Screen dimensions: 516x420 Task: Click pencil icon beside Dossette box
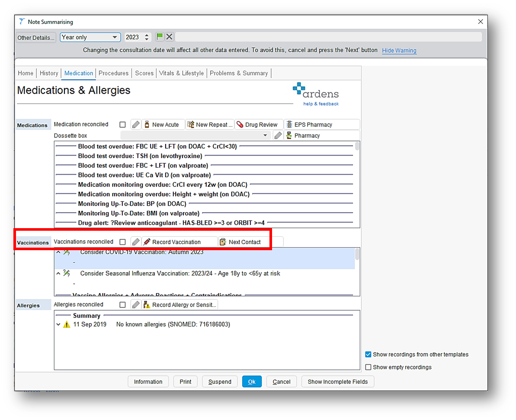click(278, 135)
